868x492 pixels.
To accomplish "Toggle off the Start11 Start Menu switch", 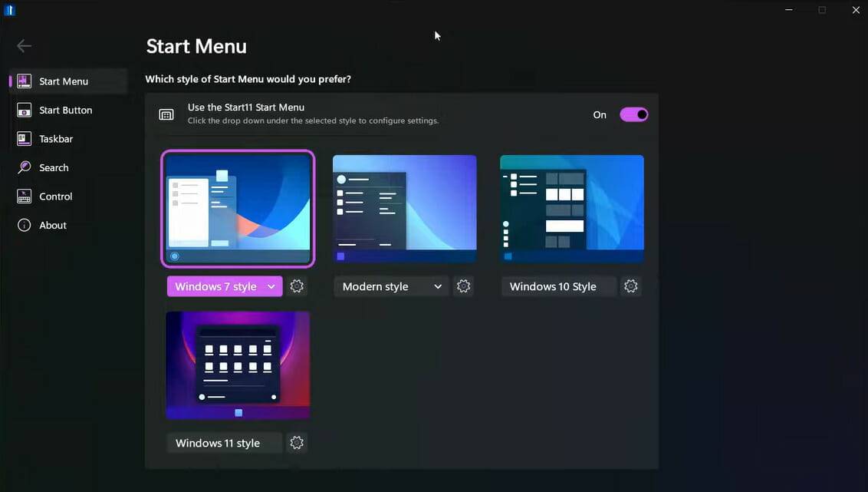I will (x=633, y=114).
